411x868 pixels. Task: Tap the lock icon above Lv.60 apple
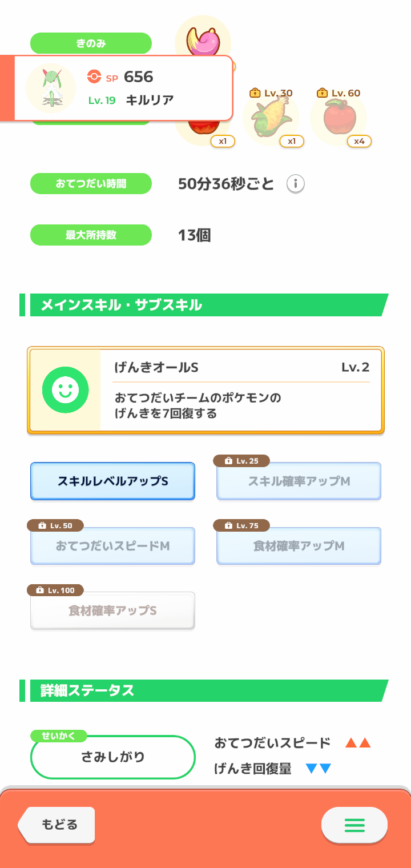[323, 93]
